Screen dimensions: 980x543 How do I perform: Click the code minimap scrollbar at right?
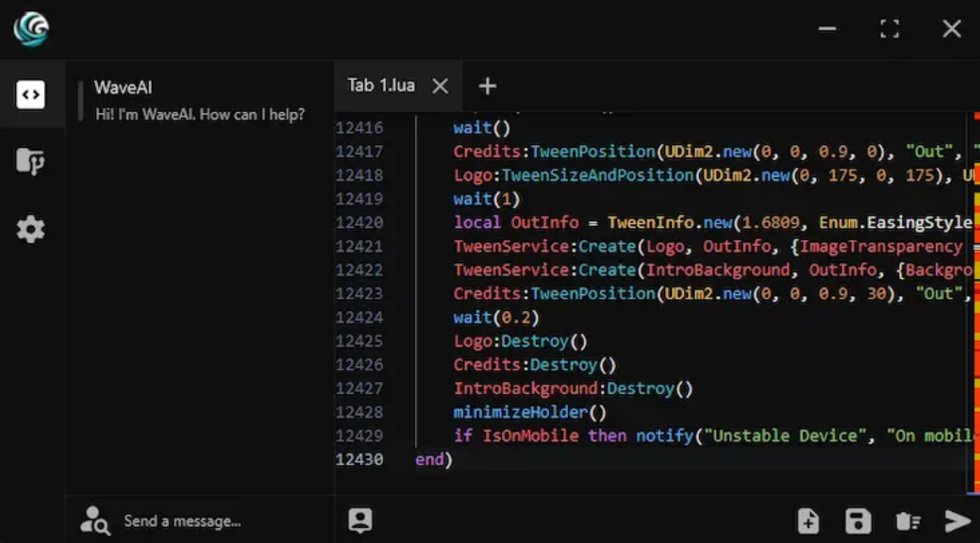tap(977, 303)
